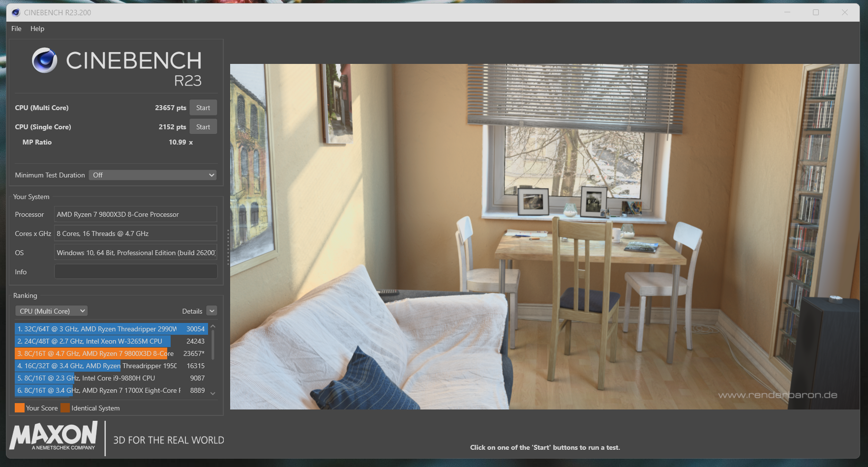The width and height of the screenshot is (868, 467).
Task: Click the Cinebench title bar app icon
Action: coord(16,12)
